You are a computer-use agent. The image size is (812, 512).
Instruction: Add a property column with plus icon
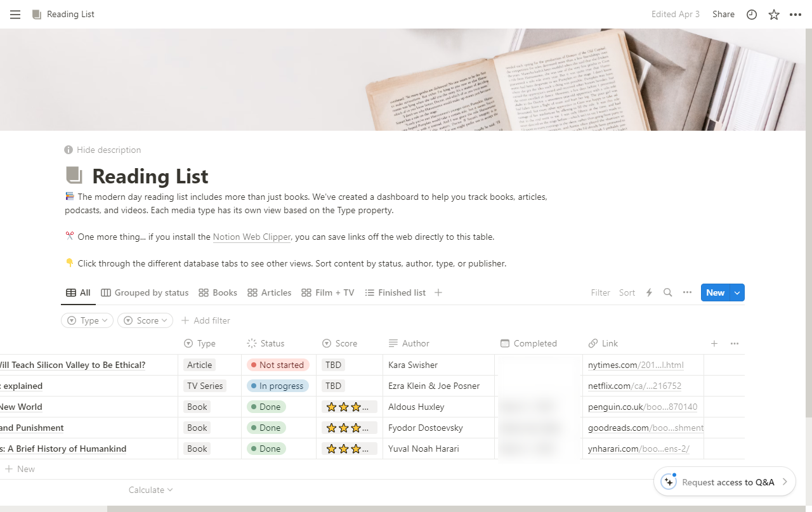tap(714, 343)
